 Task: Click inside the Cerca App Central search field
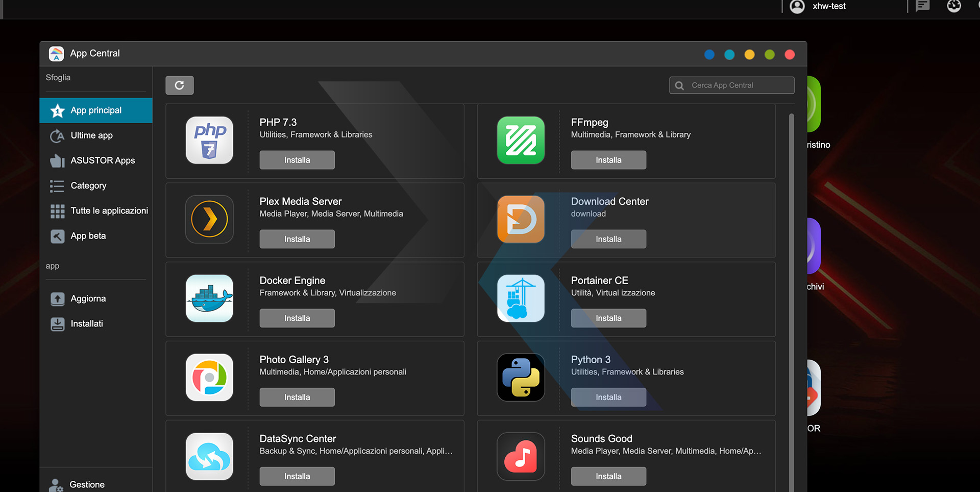click(x=735, y=85)
